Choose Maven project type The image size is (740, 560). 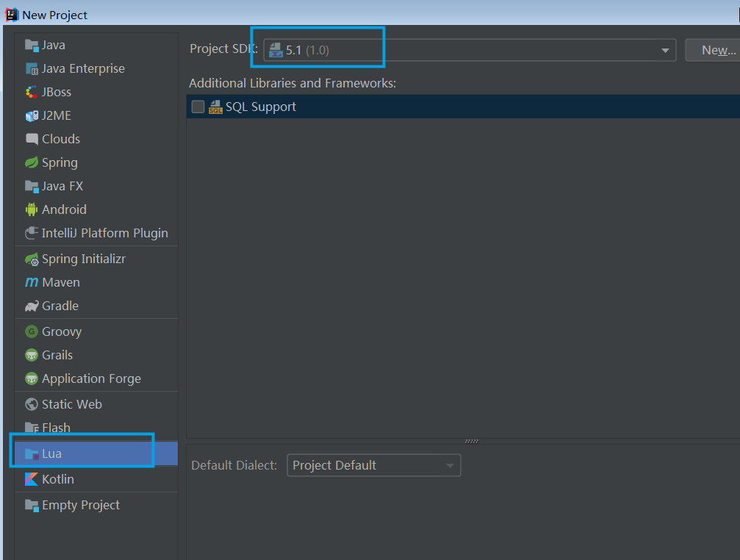click(96, 283)
